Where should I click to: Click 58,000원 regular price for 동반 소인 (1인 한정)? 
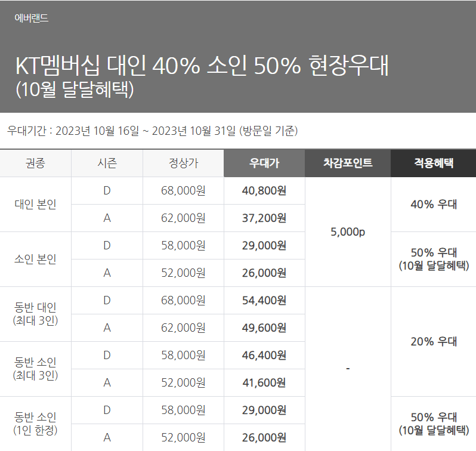tap(183, 410)
